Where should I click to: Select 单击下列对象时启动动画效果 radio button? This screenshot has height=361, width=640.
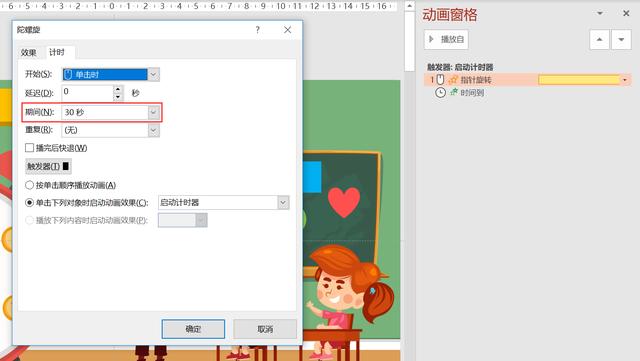pos(29,203)
